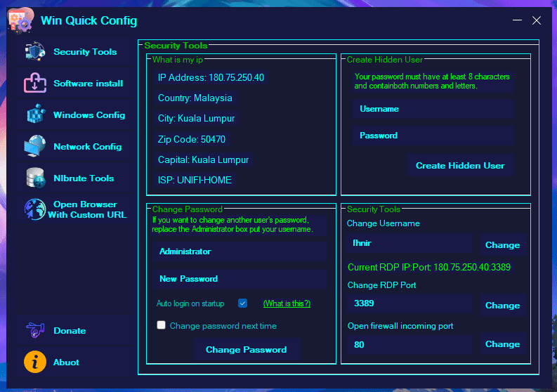Click the Network Config globe icon

click(35, 146)
